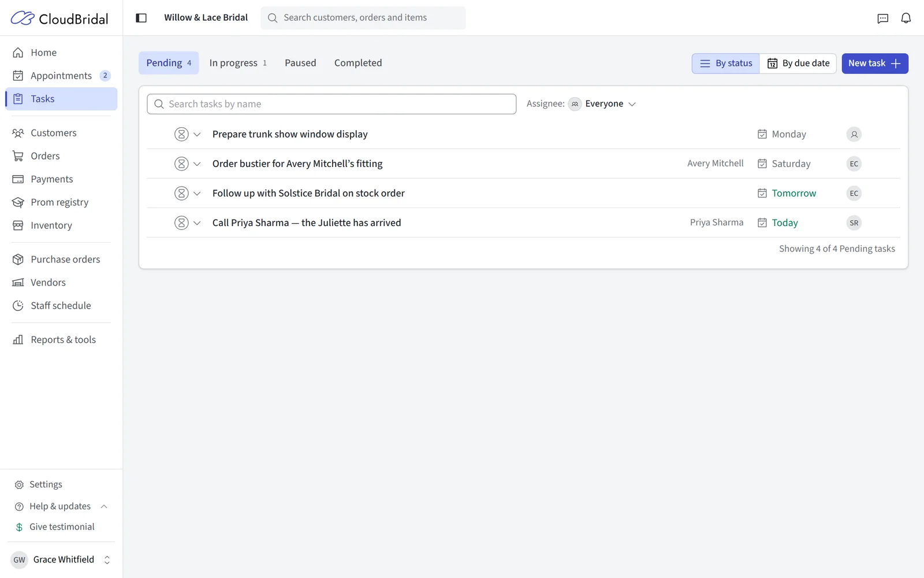Open task Call Priya Sharma Juliette arrived
Image resolution: width=924 pixels, height=578 pixels.
pyautogui.click(x=307, y=223)
